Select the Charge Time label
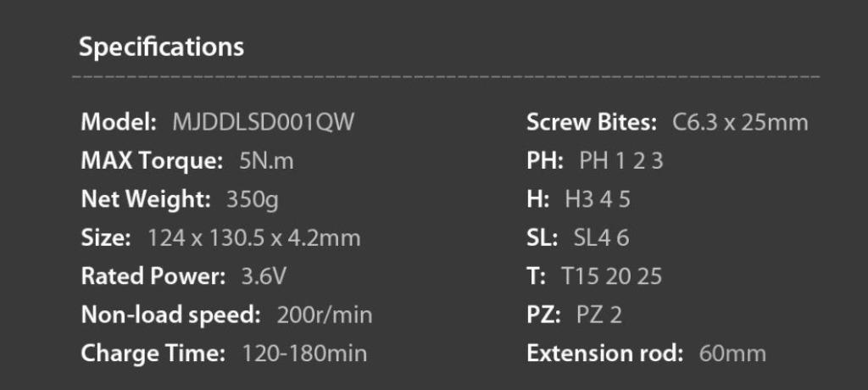 pos(153,354)
